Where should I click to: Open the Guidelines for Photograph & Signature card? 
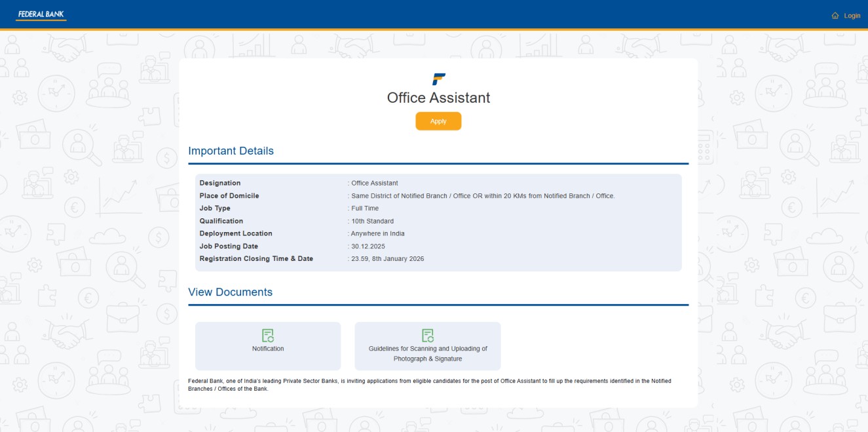(x=428, y=345)
